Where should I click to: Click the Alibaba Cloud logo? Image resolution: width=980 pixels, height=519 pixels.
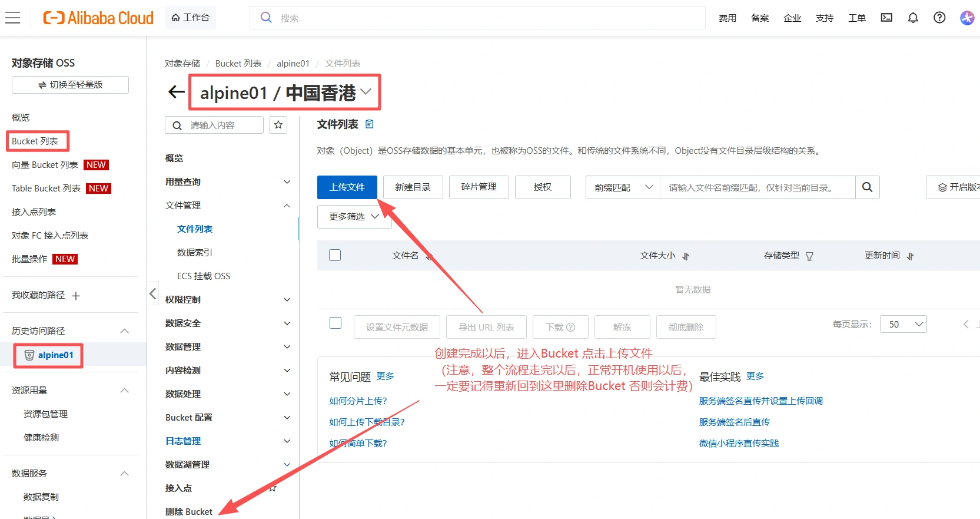[98, 18]
